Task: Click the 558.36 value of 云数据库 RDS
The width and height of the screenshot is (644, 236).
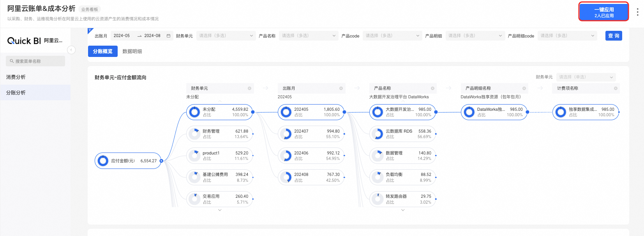Action: pos(425,131)
